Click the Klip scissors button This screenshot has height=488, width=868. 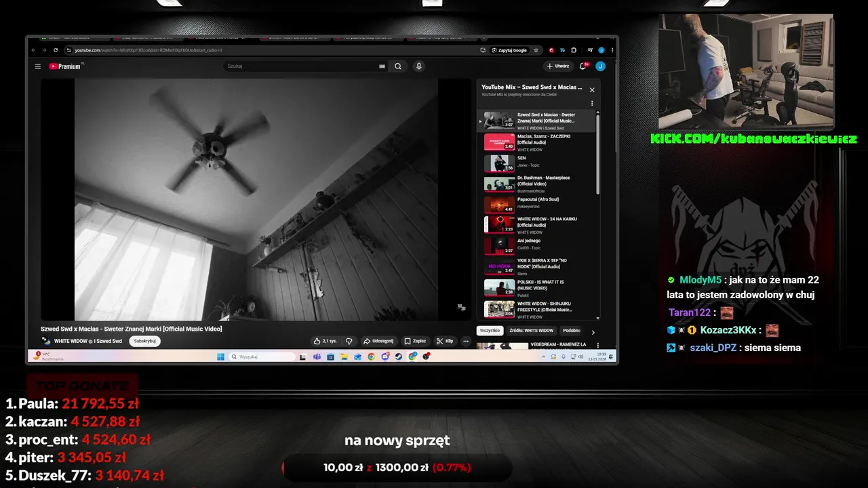coord(445,341)
